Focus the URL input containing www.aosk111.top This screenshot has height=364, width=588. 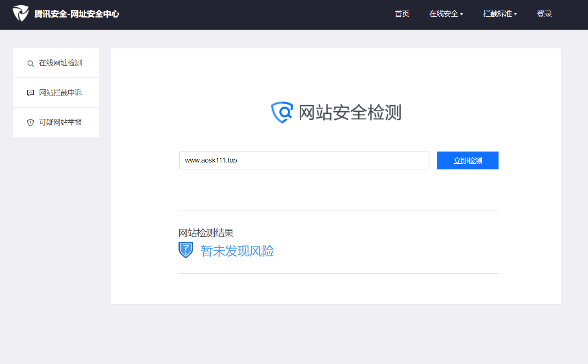point(304,160)
